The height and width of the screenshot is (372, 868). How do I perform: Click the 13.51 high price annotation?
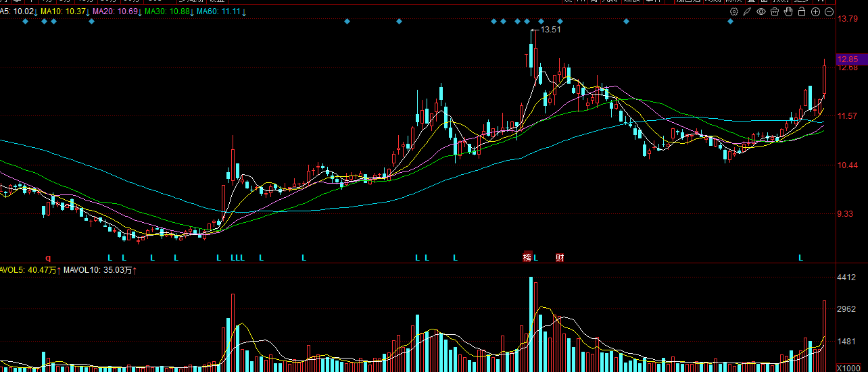(x=552, y=30)
